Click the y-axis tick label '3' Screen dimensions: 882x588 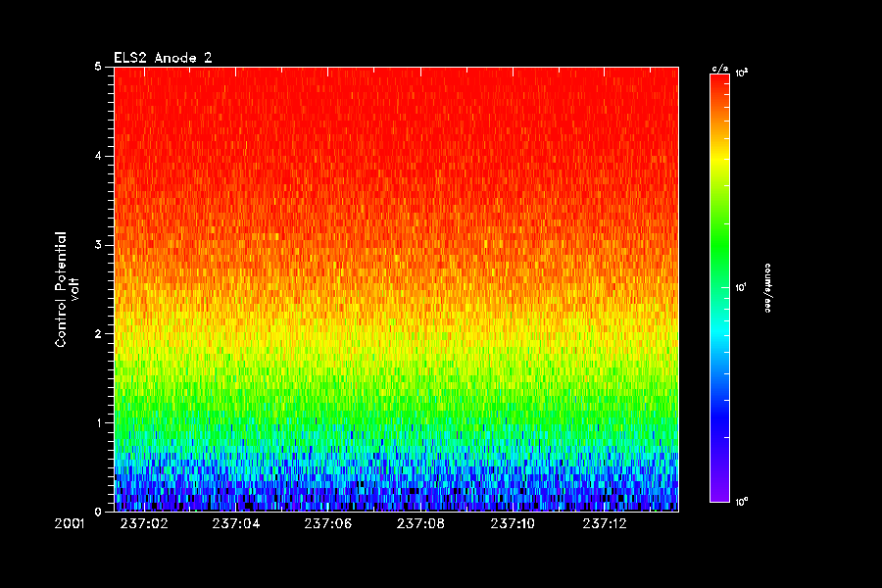pos(98,245)
